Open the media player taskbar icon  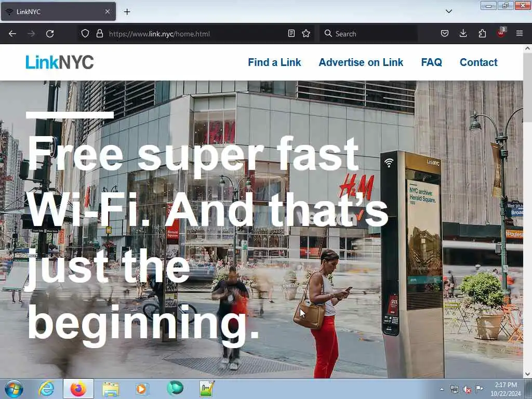coord(141,389)
